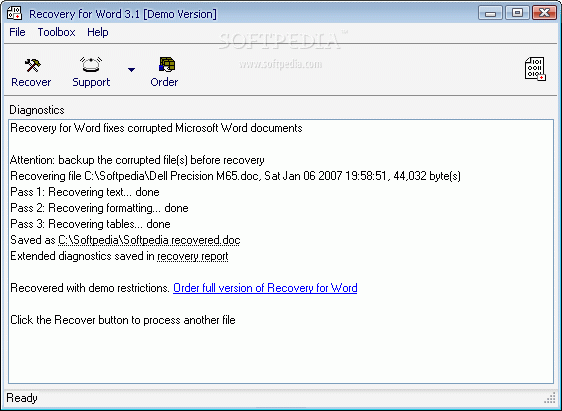Click the Order button label

pos(164,82)
